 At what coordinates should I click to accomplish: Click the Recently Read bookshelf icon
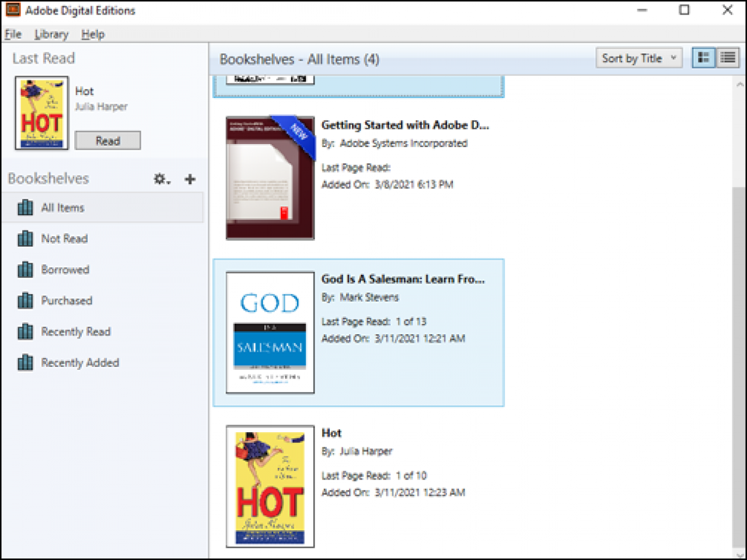25,331
